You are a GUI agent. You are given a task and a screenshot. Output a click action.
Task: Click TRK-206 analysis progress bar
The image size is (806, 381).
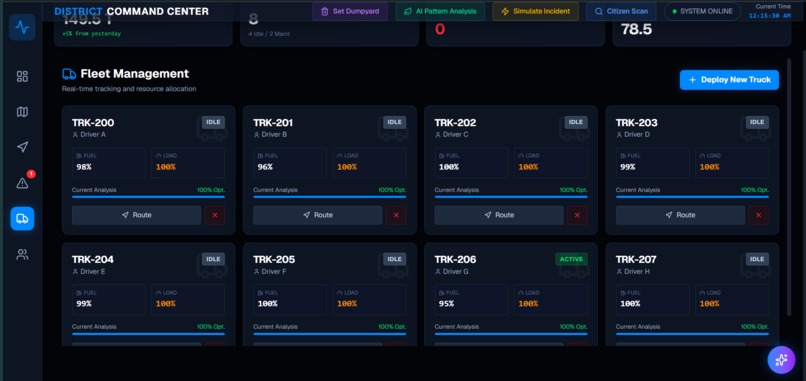pos(511,333)
